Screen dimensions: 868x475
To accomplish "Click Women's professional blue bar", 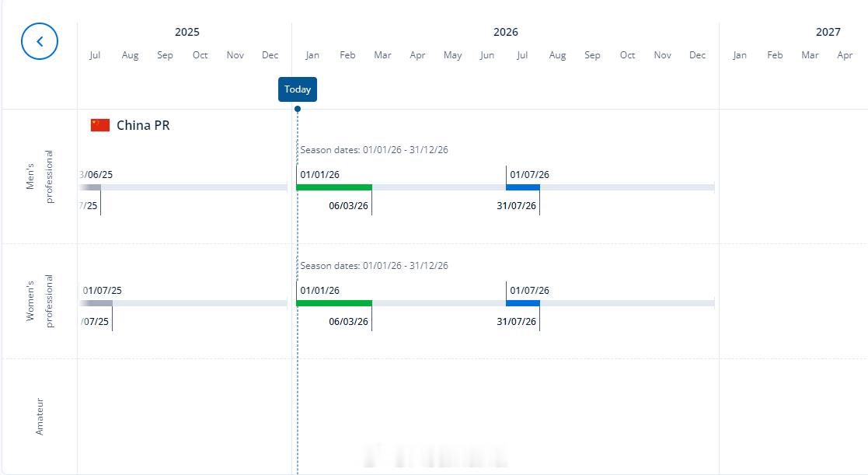I will [522, 303].
